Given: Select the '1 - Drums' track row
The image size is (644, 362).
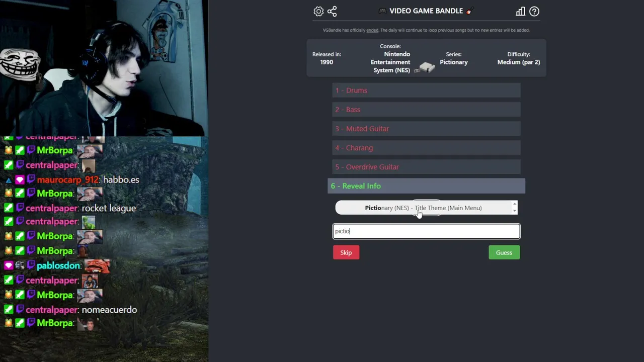Looking at the screenshot, I should (x=426, y=90).
